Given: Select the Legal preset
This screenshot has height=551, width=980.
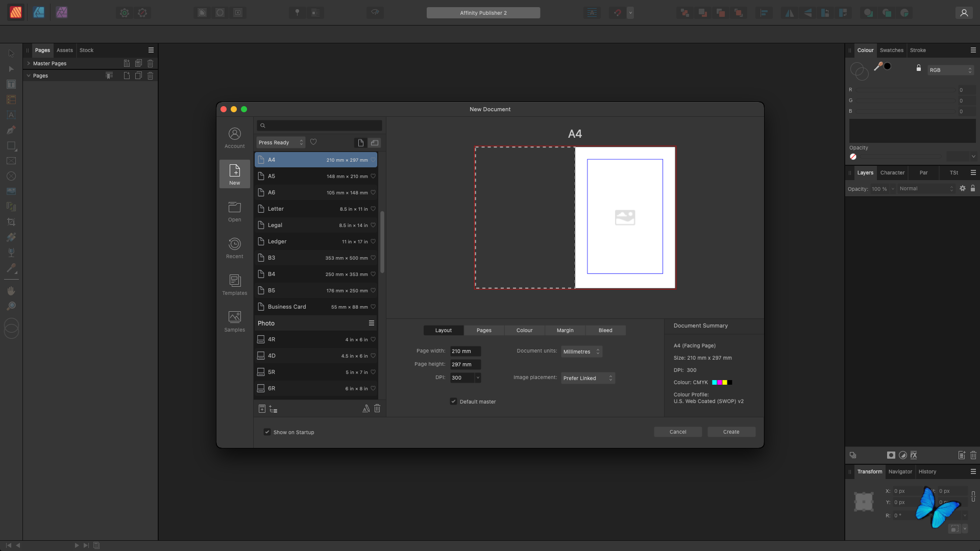Looking at the screenshot, I should click(x=316, y=225).
